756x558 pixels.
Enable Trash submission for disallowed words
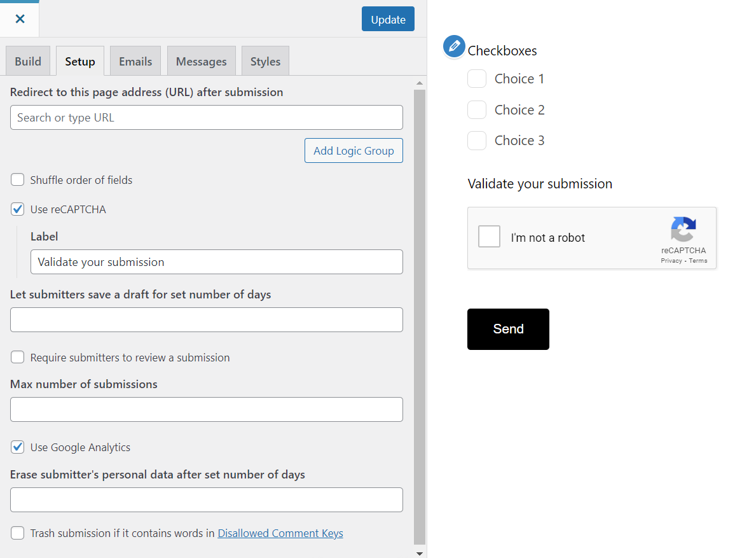[x=18, y=533]
